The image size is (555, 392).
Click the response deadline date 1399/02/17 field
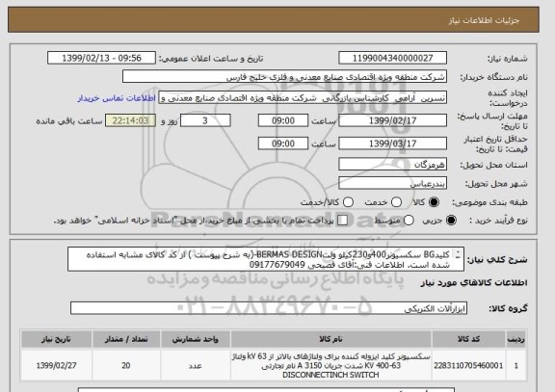[x=392, y=120]
